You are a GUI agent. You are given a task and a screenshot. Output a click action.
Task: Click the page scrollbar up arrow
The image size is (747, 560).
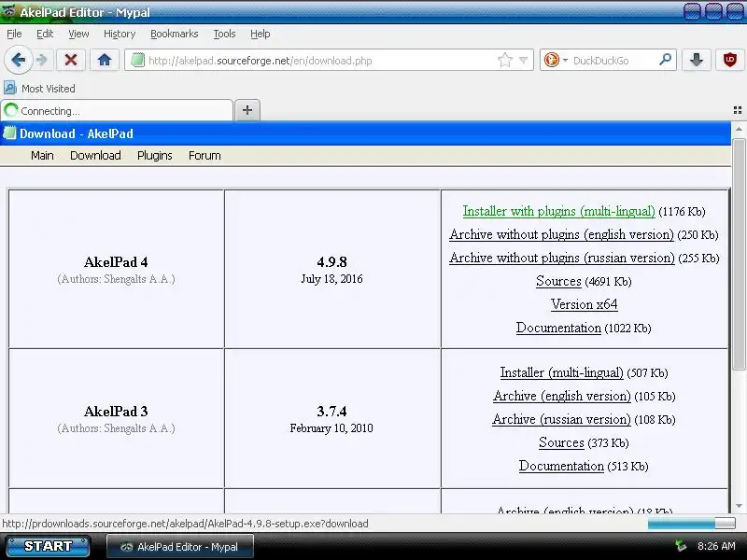click(x=739, y=129)
